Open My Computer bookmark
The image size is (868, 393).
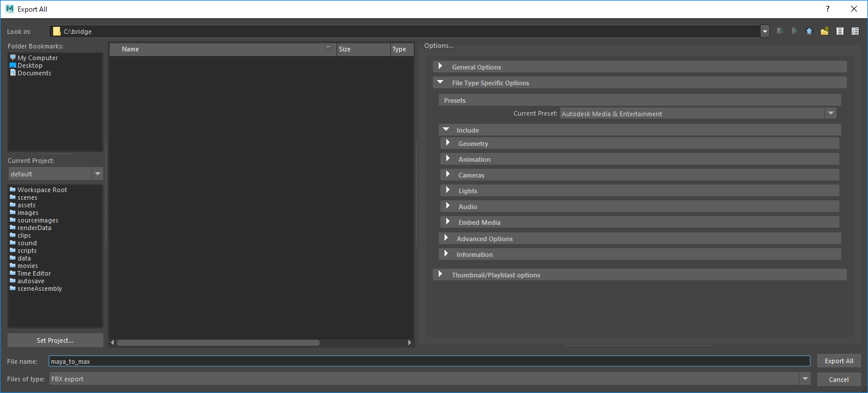(37, 58)
